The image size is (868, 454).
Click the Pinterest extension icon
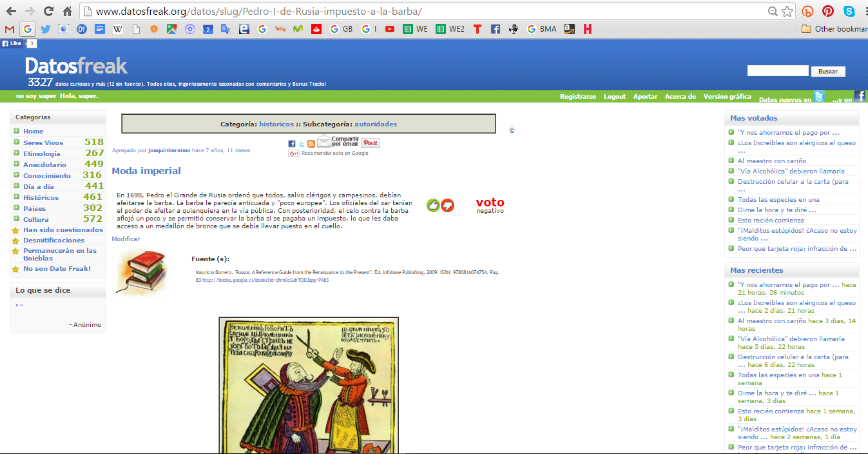827,12
